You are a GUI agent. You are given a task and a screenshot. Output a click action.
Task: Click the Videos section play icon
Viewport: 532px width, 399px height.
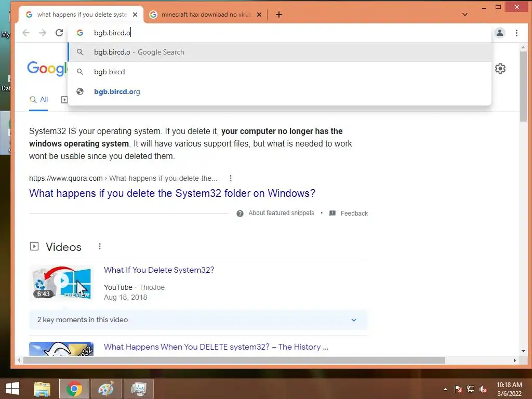[34, 246]
